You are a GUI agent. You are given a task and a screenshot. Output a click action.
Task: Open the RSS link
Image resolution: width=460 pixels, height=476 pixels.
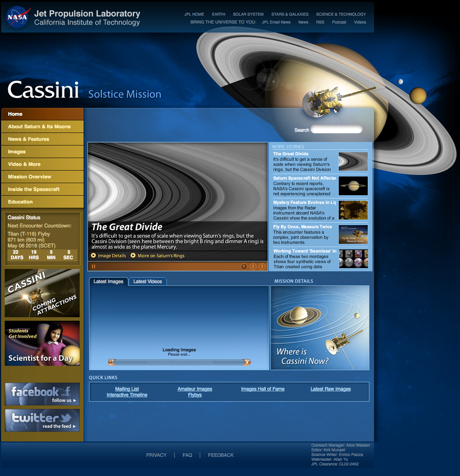(x=320, y=22)
